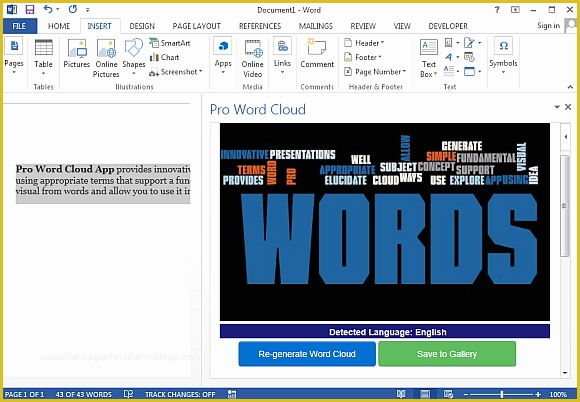This screenshot has width=580, height=402.
Task: Click the zoom slider handle
Action: tap(502, 395)
